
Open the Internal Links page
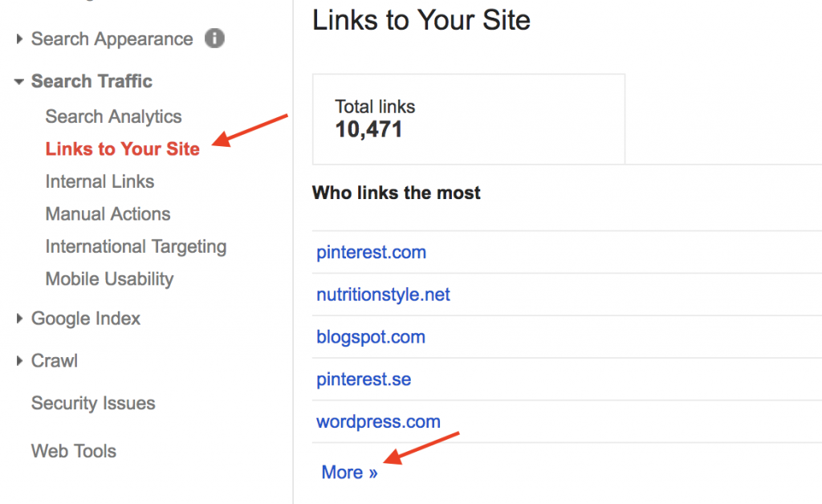click(x=100, y=181)
